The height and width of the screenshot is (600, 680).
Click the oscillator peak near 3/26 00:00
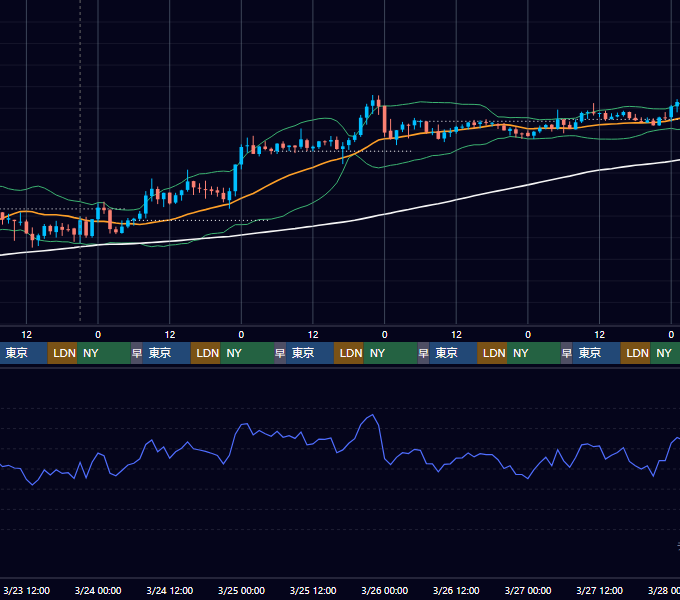click(373, 415)
